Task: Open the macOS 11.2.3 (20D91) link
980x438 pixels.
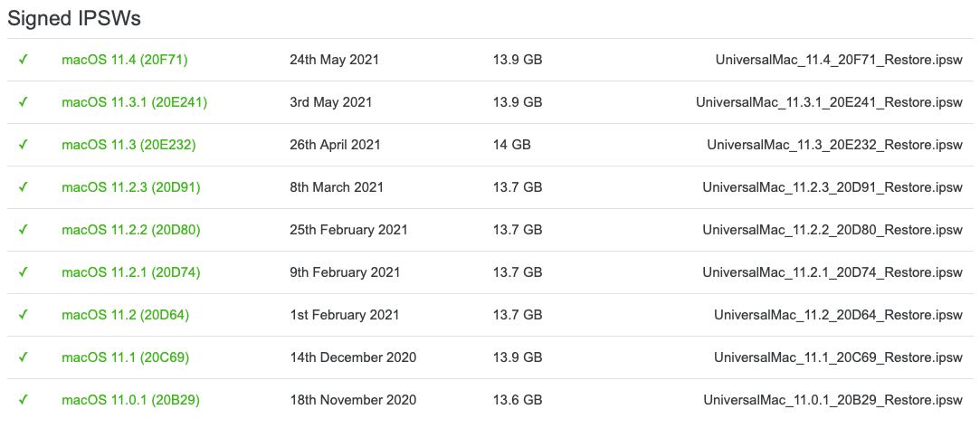Action: pos(131,187)
